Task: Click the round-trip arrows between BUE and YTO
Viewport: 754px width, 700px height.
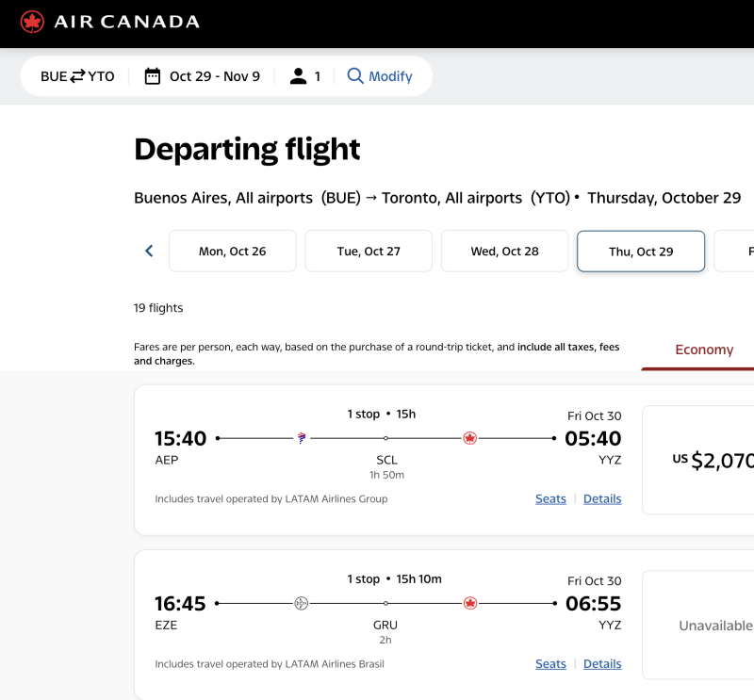Action: point(77,76)
